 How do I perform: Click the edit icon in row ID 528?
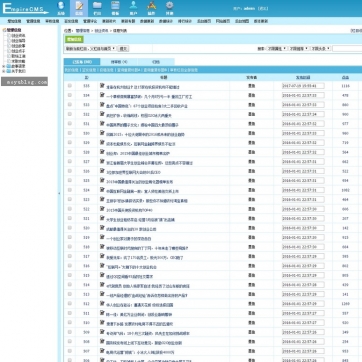[x=102, y=152]
